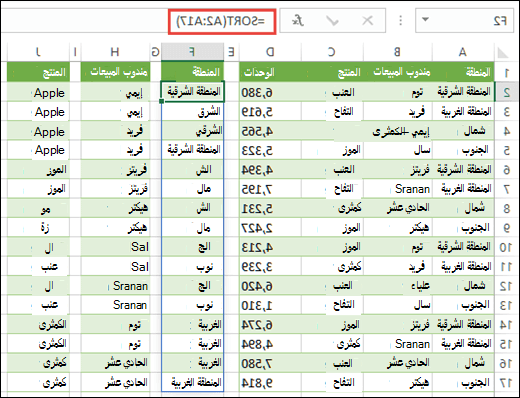Click the شمال cell in column A row 4

point(463,131)
